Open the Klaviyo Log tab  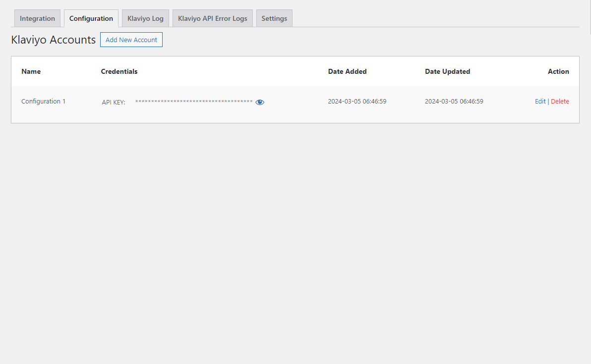pos(145,18)
